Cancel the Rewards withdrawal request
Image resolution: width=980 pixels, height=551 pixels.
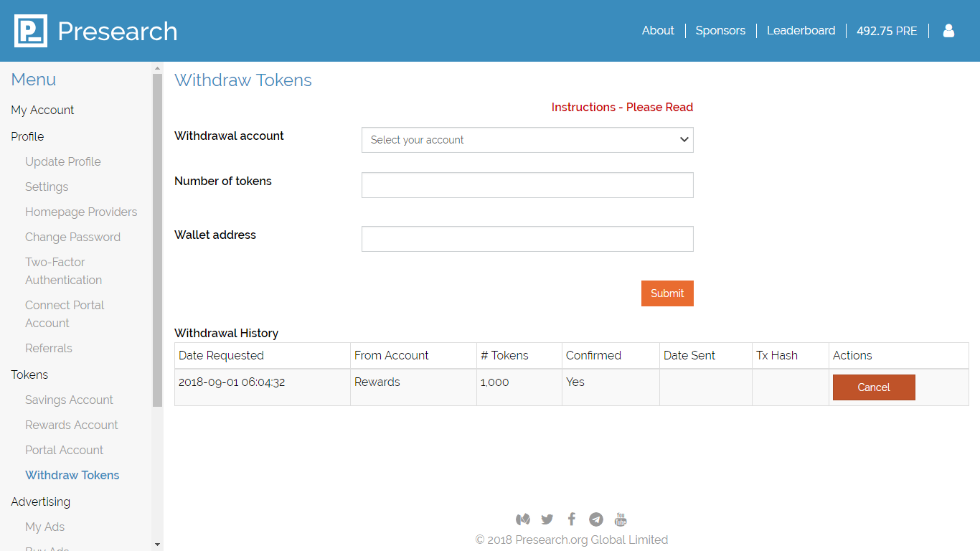874,387
